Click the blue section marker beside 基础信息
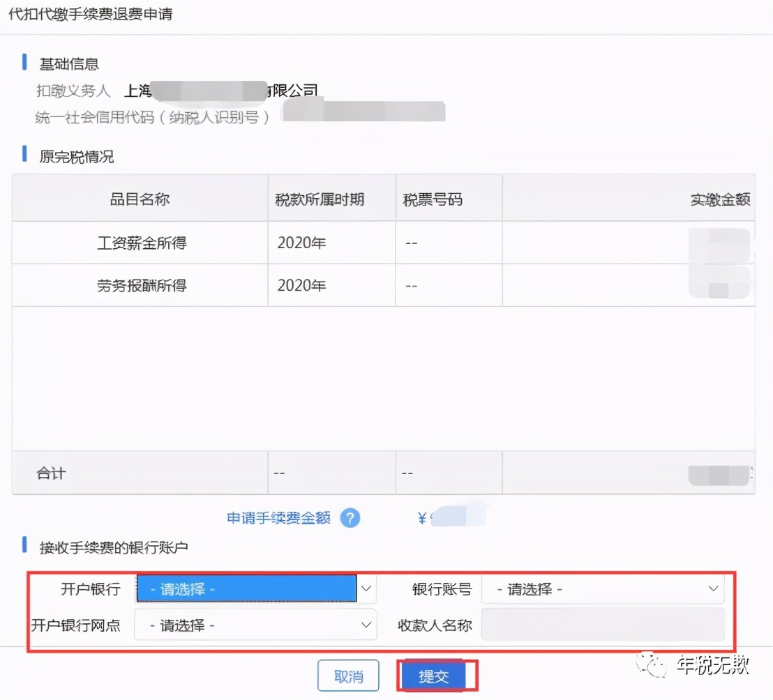Viewport: 773px width, 700px height. point(26,63)
